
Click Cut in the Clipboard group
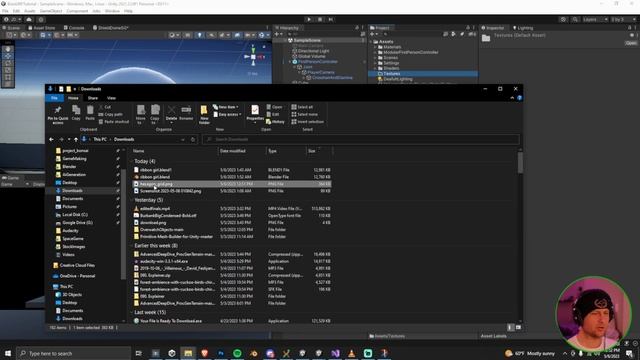(x=105, y=107)
